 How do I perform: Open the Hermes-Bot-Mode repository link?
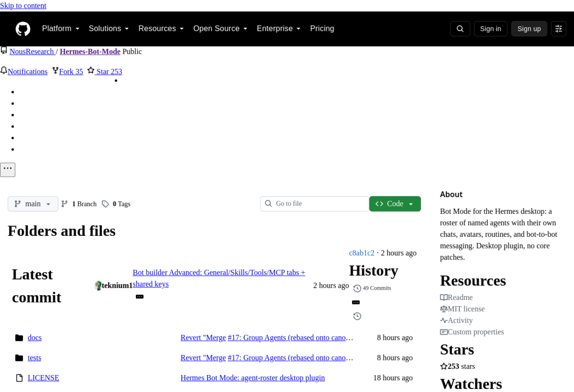[90, 52]
